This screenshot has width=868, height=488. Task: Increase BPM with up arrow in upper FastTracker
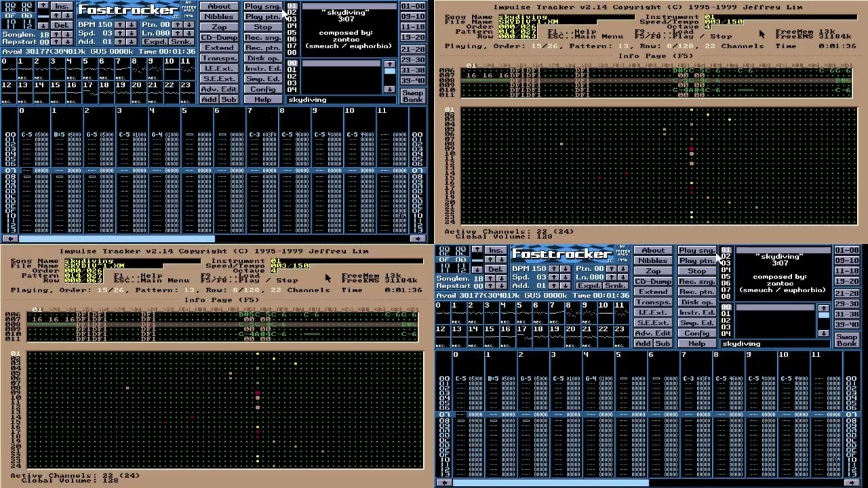coord(120,24)
